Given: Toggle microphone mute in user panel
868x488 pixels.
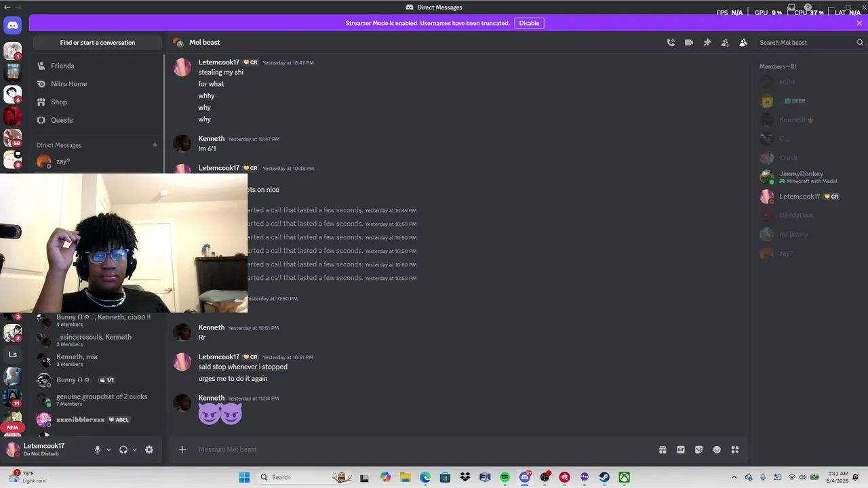Looking at the screenshot, I should click(x=98, y=449).
